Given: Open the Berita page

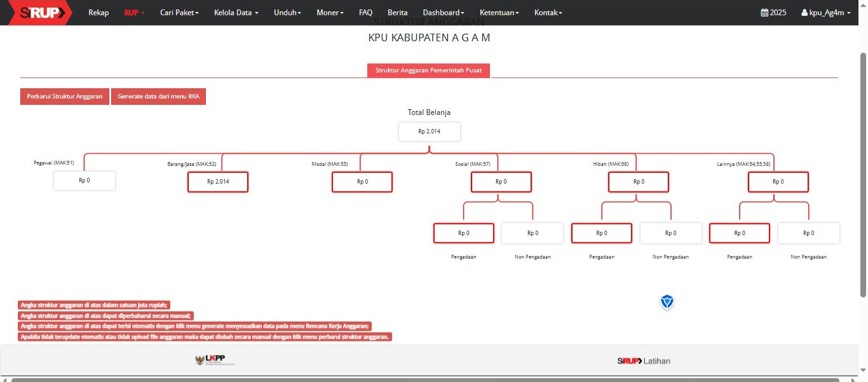Looking at the screenshot, I should pos(397,13).
